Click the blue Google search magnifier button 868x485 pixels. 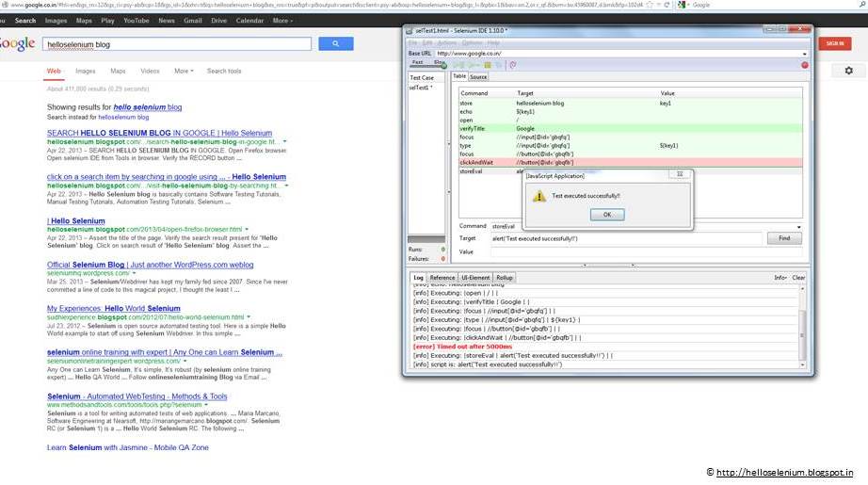point(335,43)
